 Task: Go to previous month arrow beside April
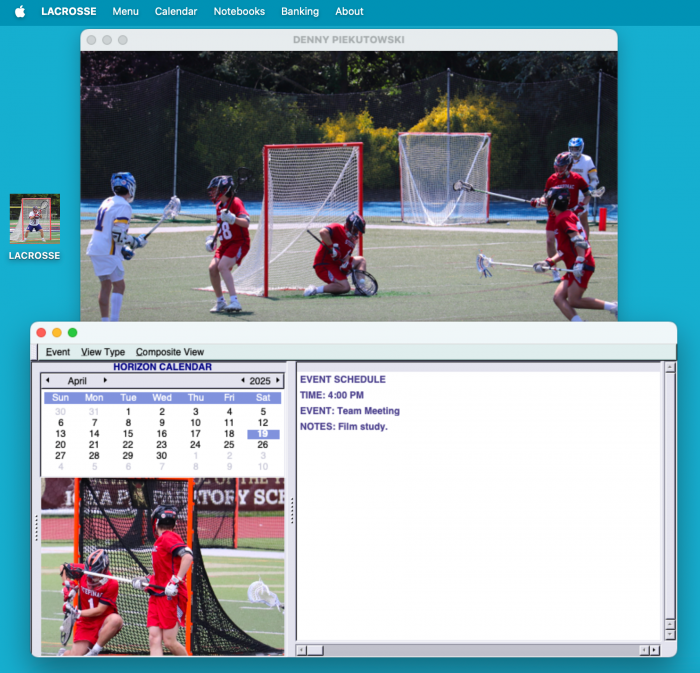[x=47, y=381]
